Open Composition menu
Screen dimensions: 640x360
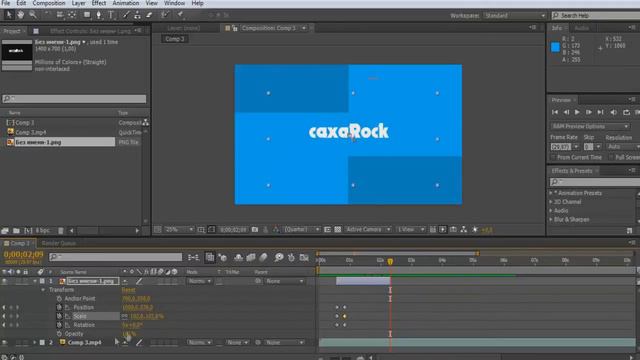point(49,3)
